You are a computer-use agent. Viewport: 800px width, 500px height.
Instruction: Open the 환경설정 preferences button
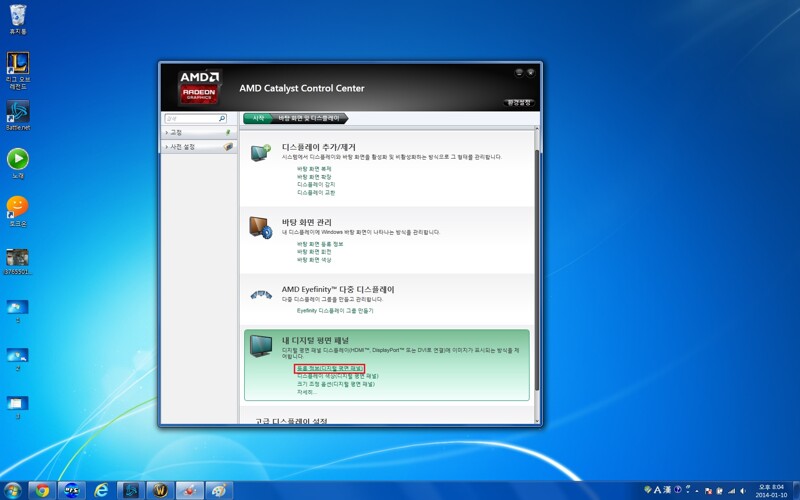(519, 103)
